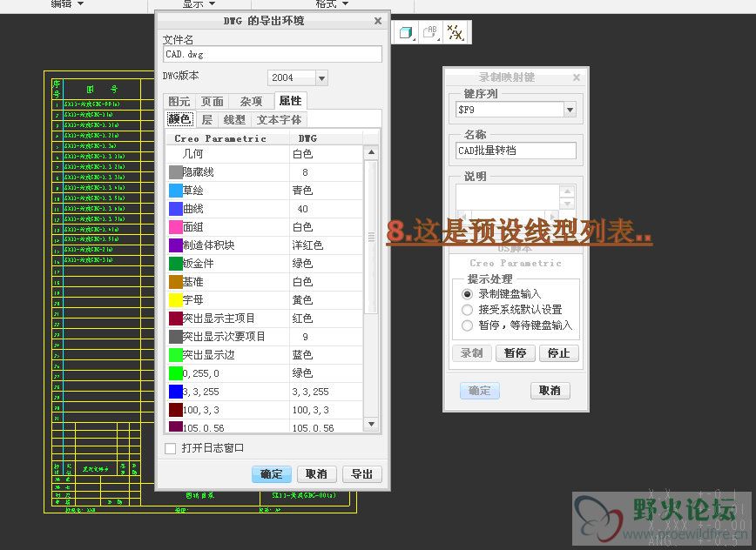Click the yellow 字母 color swatch
The width and height of the screenshot is (756, 550).
click(x=176, y=300)
